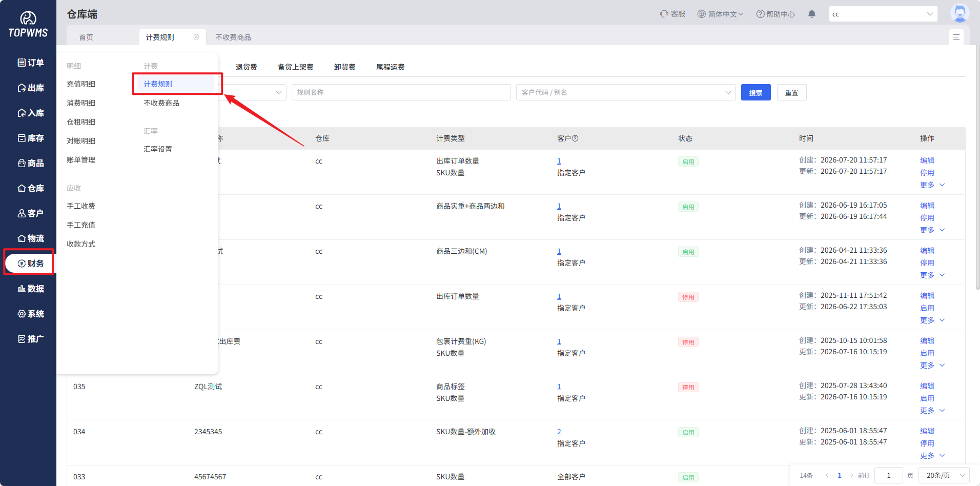Click the blue 搜索 button

(x=756, y=92)
